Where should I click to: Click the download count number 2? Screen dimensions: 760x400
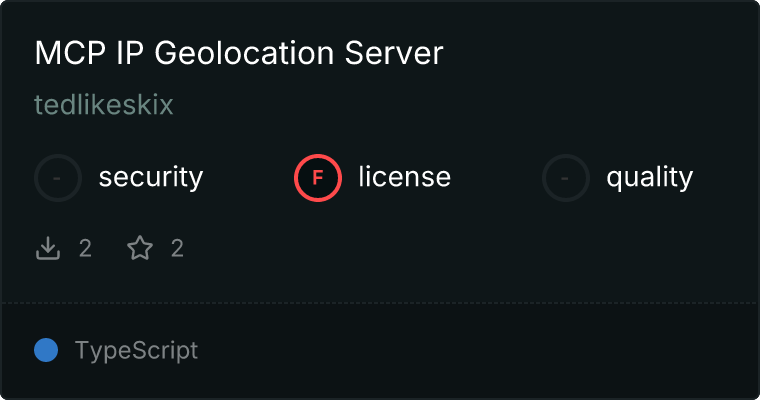(x=85, y=248)
